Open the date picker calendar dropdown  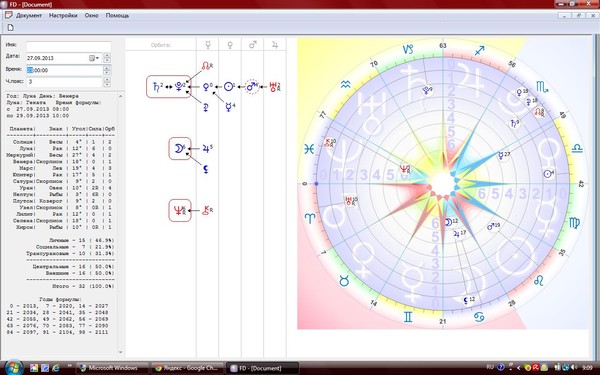pyautogui.click(x=94, y=58)
